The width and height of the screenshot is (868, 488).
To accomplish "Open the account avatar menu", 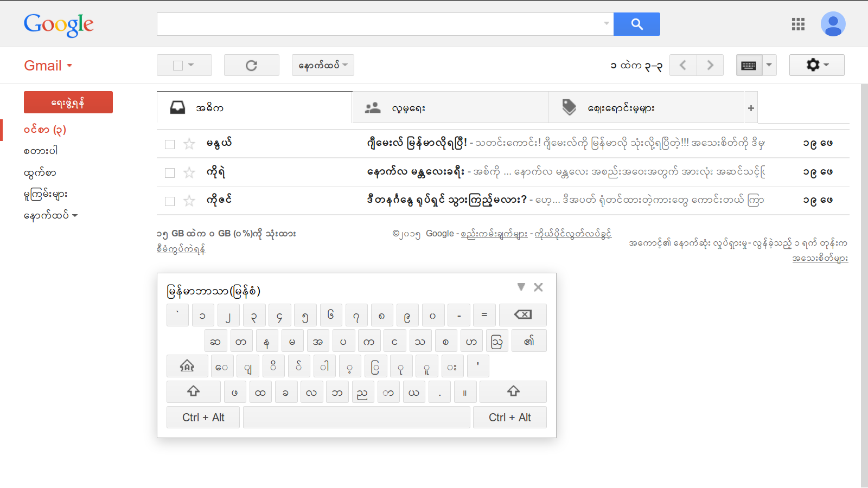I will tap(833, 24).
